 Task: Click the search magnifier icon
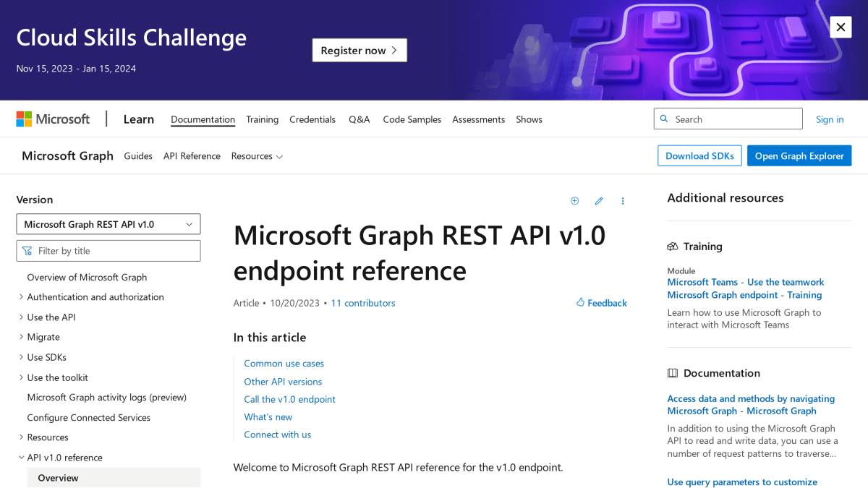pos(664,119)
